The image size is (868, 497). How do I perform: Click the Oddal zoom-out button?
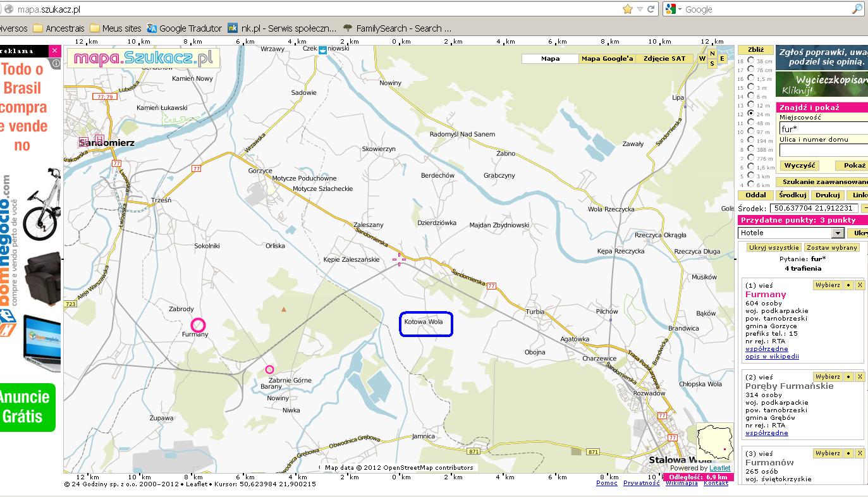755,195
